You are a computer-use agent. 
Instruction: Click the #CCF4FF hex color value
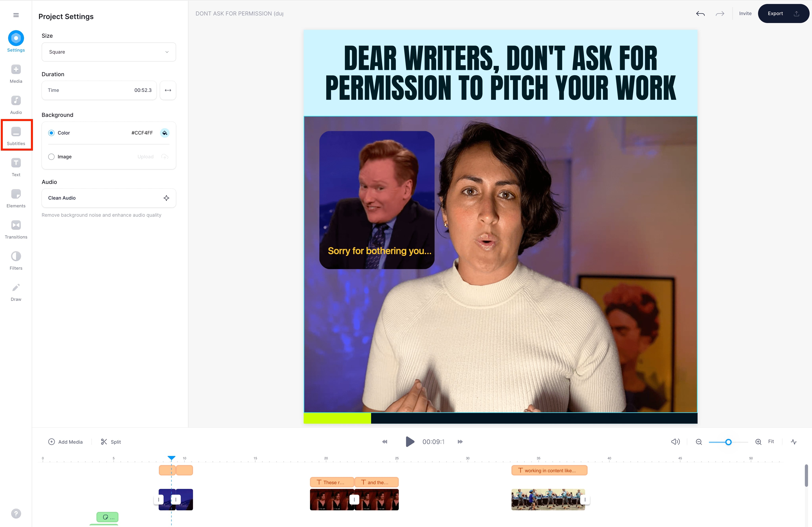tap(142, 133)
